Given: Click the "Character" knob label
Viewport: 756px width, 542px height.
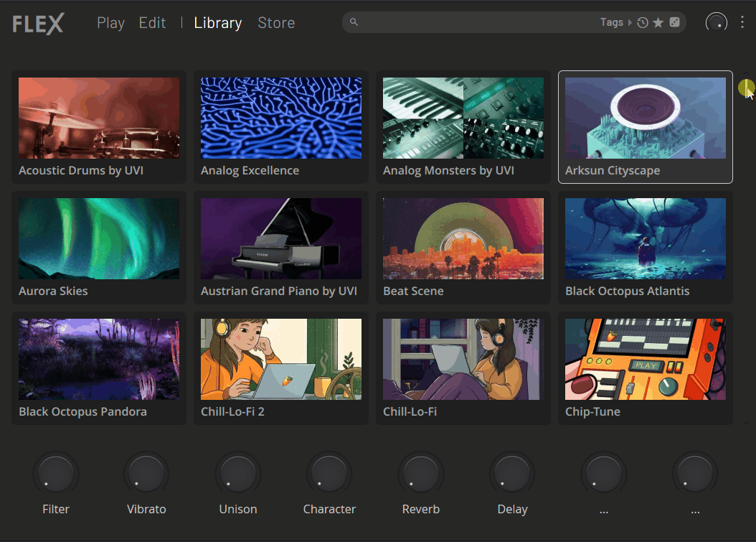Looking at the screenshot, I should pos(329,509).
